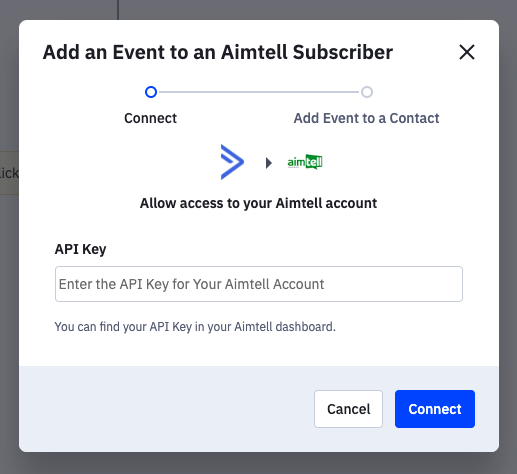This screenshot has width=517, height=474.
Task: Select the grey second step circle
Action: 367,92
